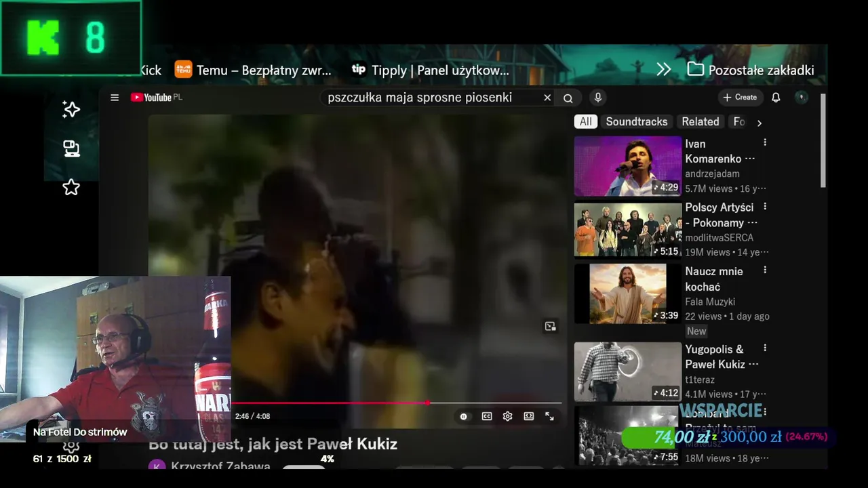Screen dimensions: 868x488
Task: Open the Pozostałe zakładki folder
Action: pos(751,70)
